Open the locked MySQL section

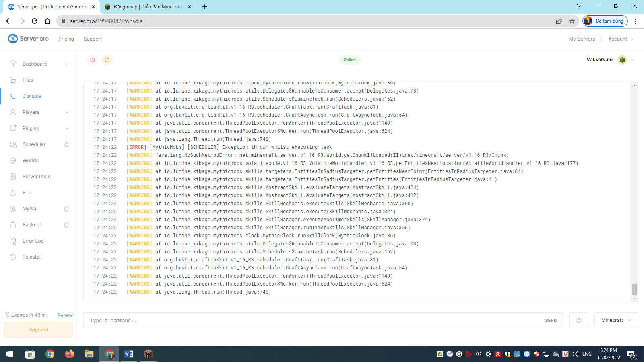point(31,209)
